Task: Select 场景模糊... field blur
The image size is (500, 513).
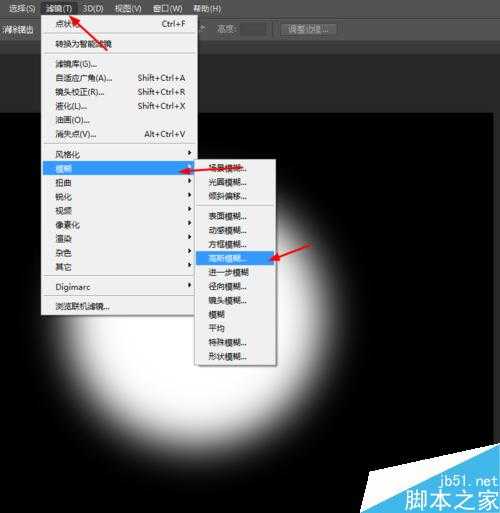Action: 235,168
